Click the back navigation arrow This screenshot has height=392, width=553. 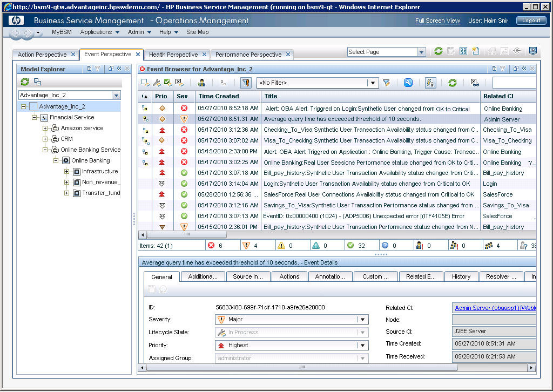16,33
